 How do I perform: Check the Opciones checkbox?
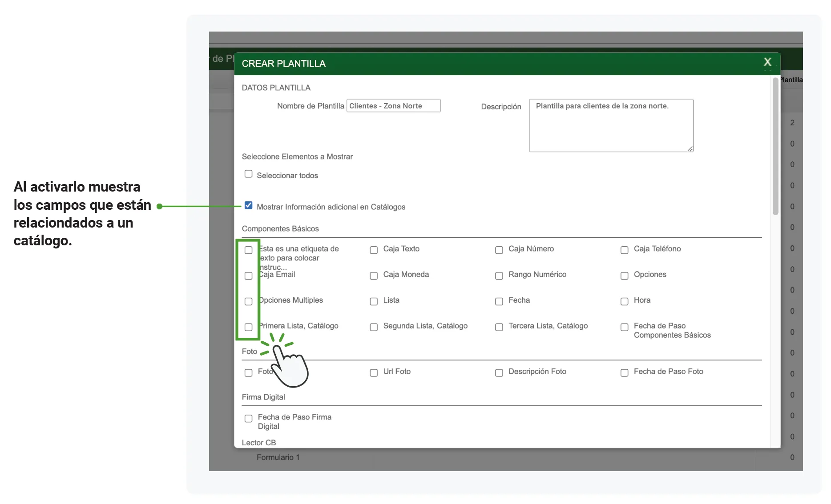[x=625, y=276]
